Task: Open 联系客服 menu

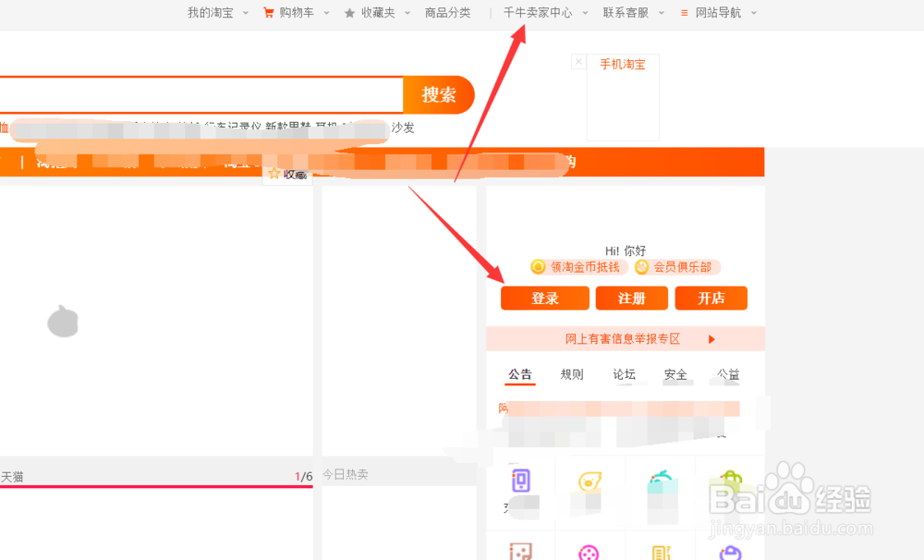Action: [x=626, y=12]
